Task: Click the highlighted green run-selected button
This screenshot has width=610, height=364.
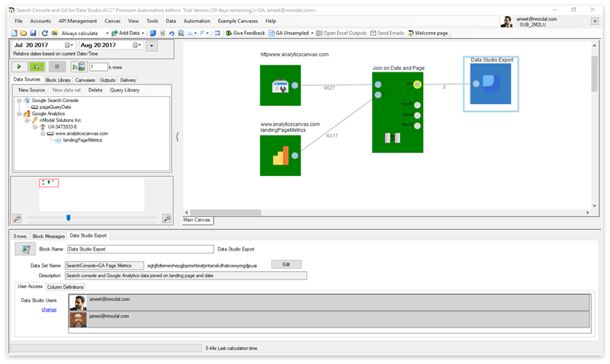Action: click(x=37, y=67)
